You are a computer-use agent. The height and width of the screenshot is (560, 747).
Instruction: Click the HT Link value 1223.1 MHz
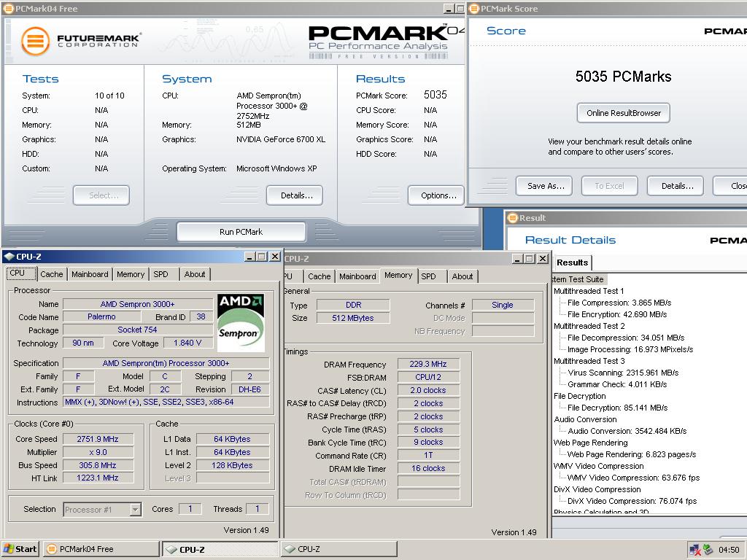[x=98, y=478]
